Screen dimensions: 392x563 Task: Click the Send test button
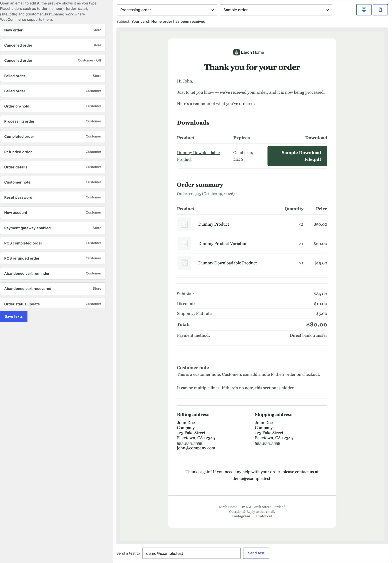pyautogui.click(x=256, y=553)
